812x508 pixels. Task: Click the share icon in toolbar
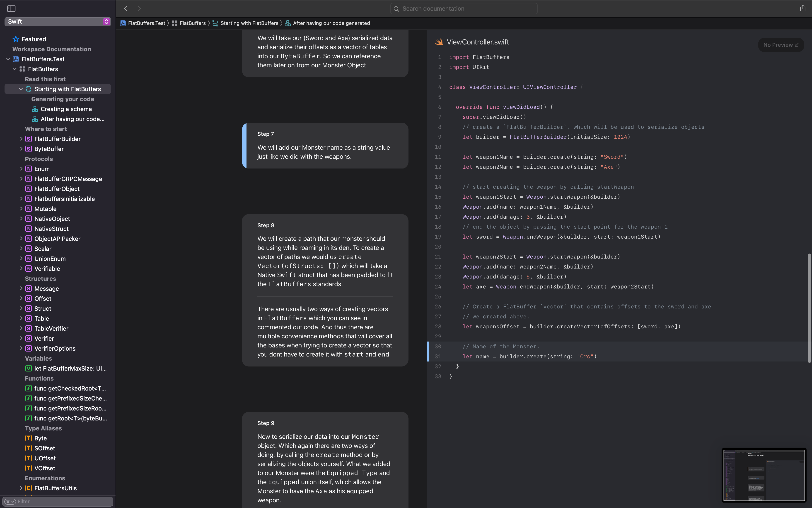tap(802, 8)
